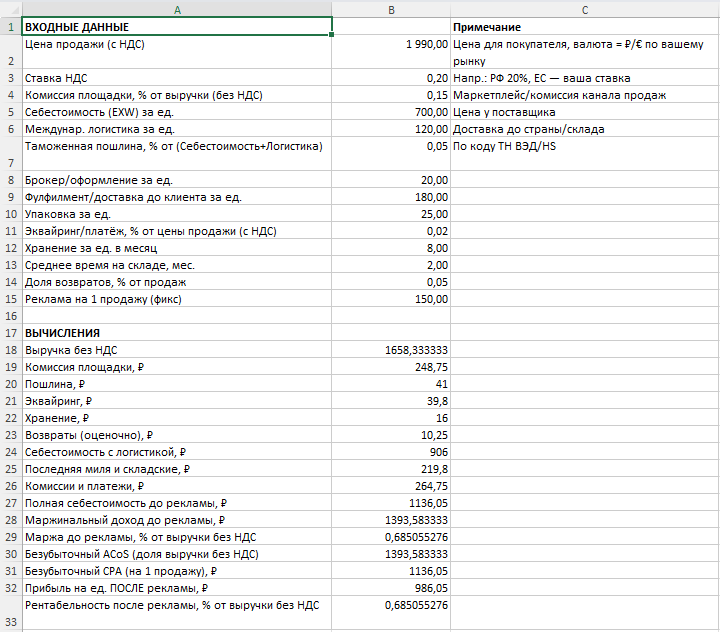Select cell Выручка без НДС value 1658,333333
The image size is (720, 632).
tap(391, 350)
